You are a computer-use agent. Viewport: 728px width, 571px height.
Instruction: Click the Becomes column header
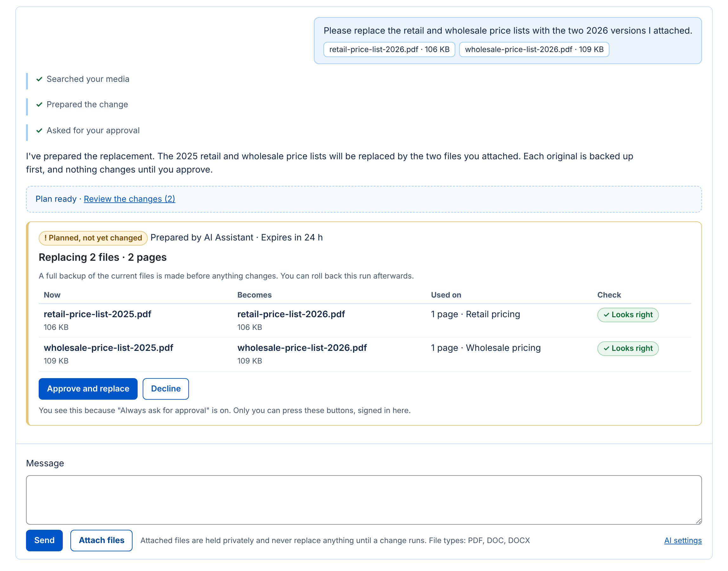pyautogui.click(x=255, y=295)
